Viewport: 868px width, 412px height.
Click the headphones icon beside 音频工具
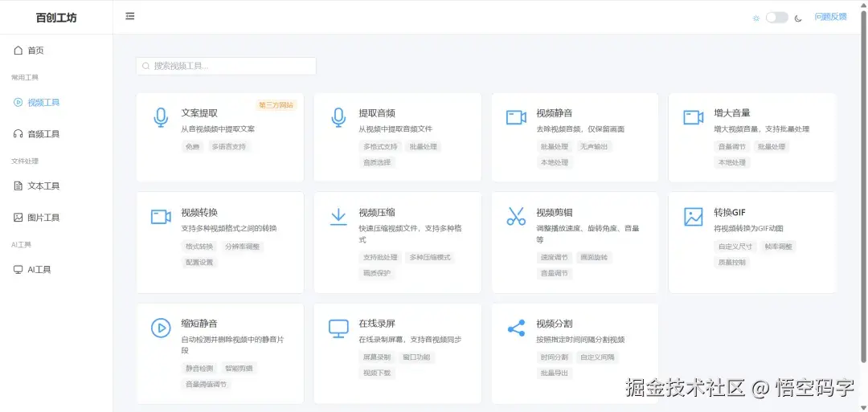[x=18, y=134]
